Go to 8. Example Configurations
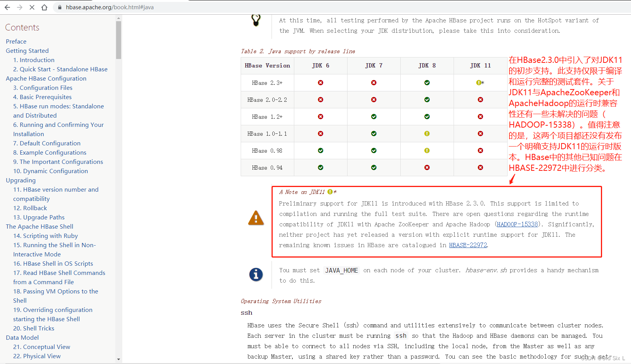The width and height of the screenshot is (631, 364). click(50, 152)
